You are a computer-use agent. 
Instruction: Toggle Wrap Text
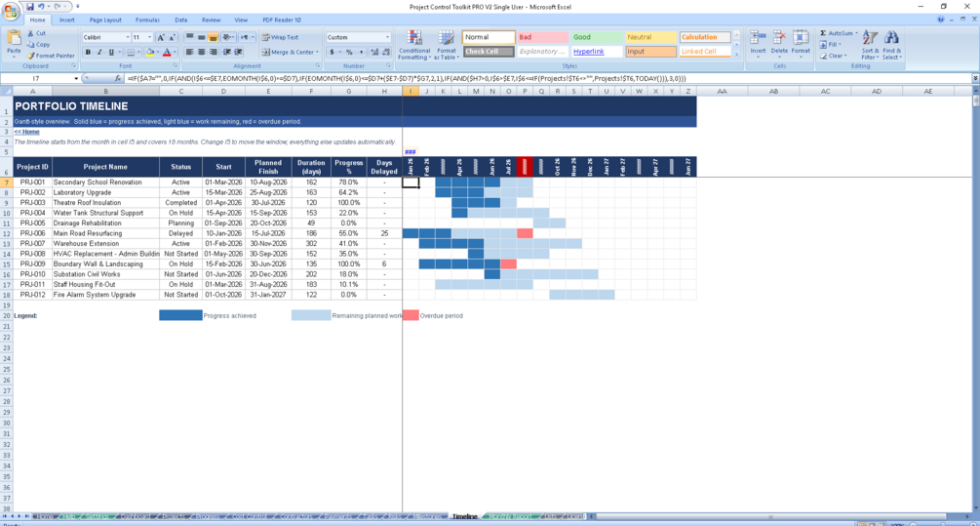click(x=280, y=37)
